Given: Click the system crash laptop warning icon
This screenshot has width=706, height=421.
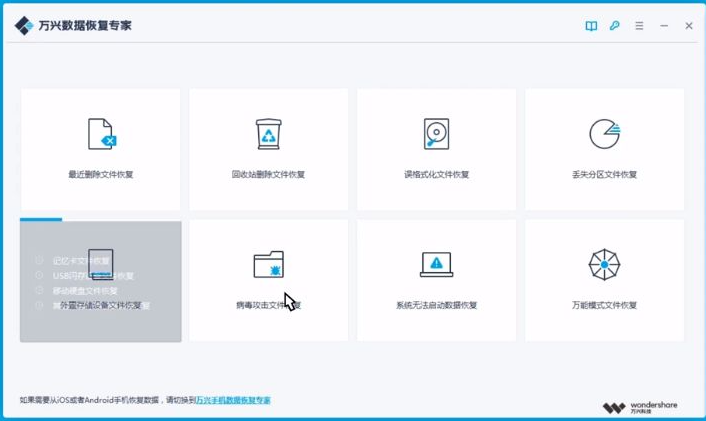Looking at the screenshot, I should tap(436, 264).
